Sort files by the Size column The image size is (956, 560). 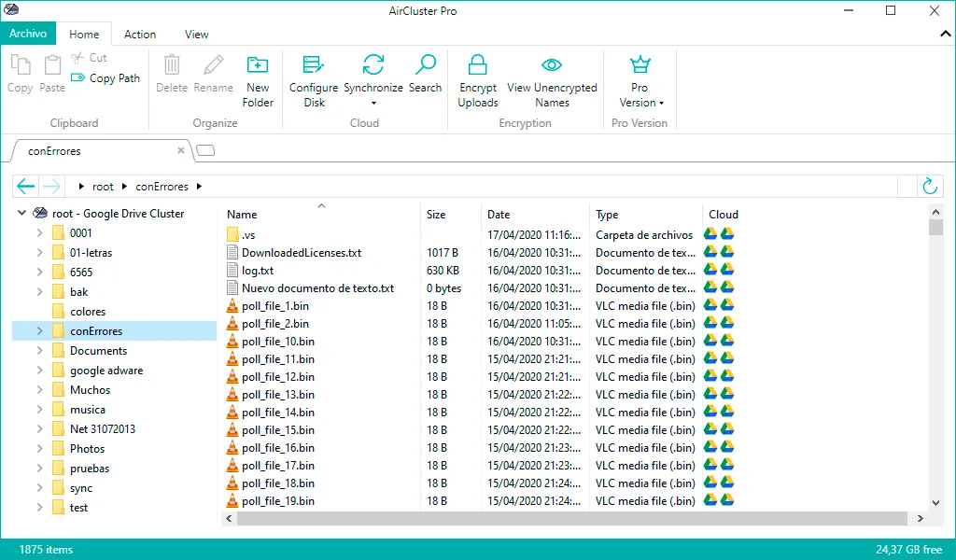(436, 215)
